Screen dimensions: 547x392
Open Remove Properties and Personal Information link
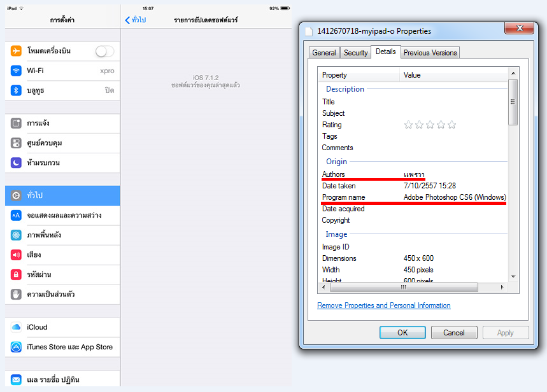coord(384,305)
